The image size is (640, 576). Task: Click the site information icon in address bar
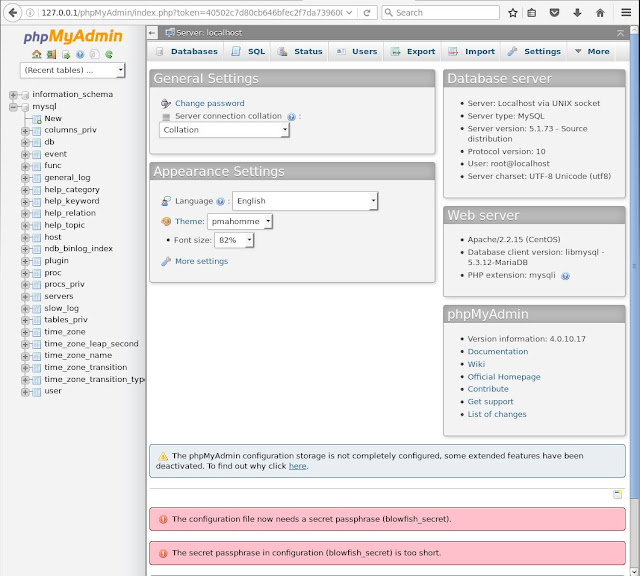[30, 13]
